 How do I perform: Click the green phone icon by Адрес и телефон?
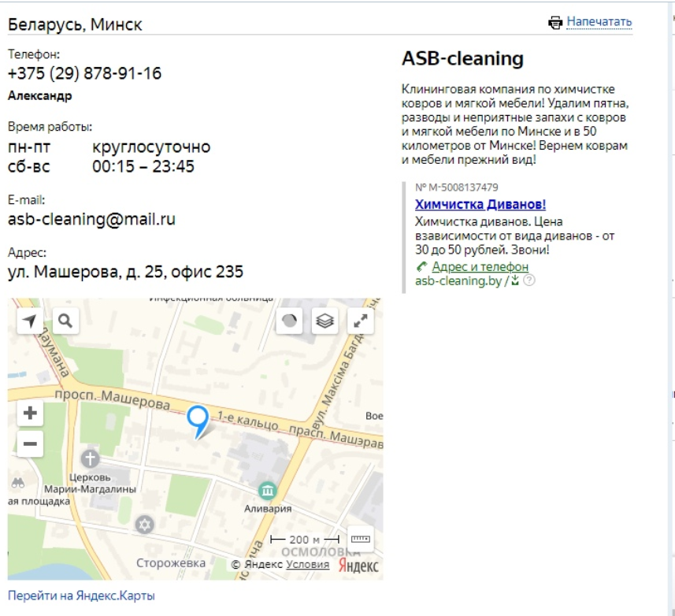422,267
